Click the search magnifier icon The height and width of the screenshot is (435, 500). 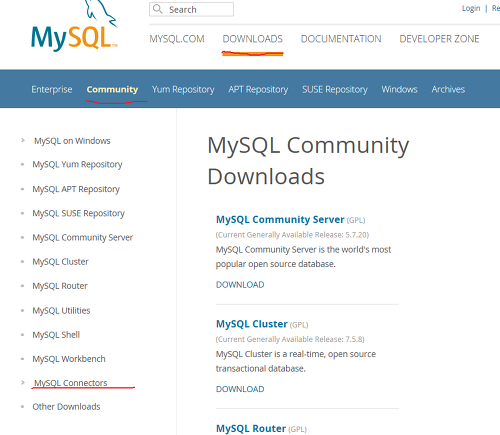pos(157,9)
